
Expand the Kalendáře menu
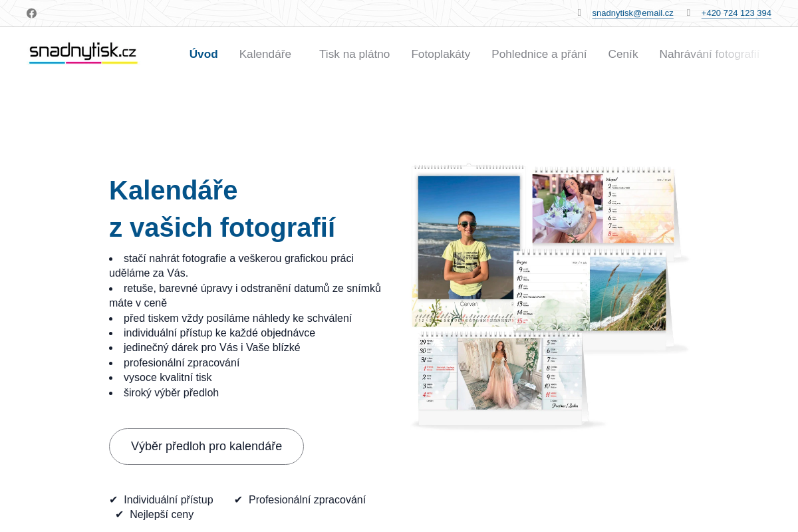click(x=265, y=55)
